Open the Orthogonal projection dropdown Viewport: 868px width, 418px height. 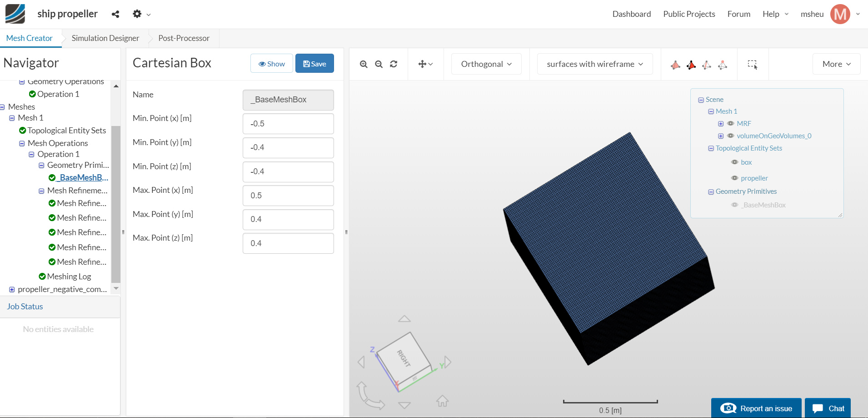[486, 64]
